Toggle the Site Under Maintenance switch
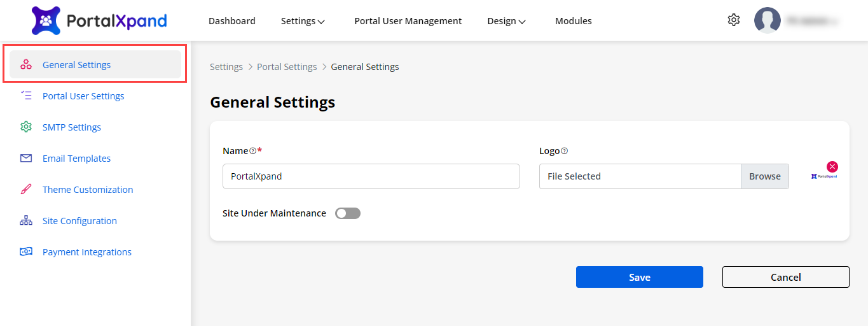This screenshot has height=326, width=868. point(348,213)
